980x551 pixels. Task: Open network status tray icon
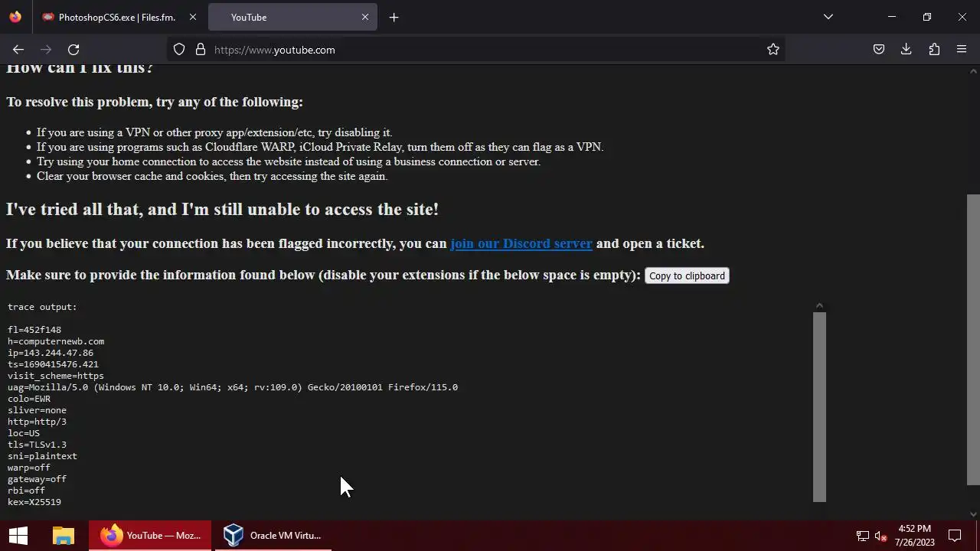[863, 536]
